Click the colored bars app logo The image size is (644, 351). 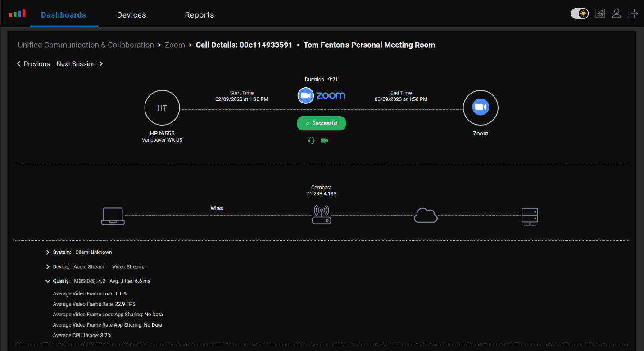(x=17, y=13)
